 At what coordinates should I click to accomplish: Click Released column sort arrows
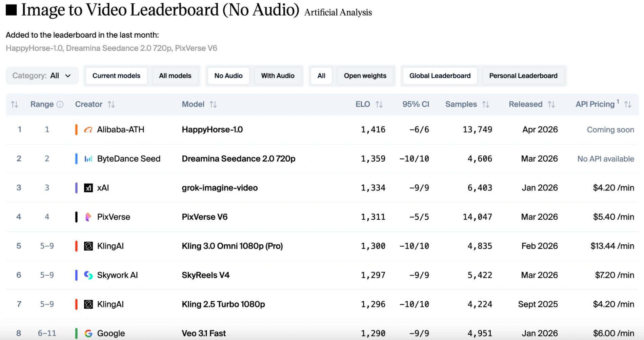click(551, 104)
